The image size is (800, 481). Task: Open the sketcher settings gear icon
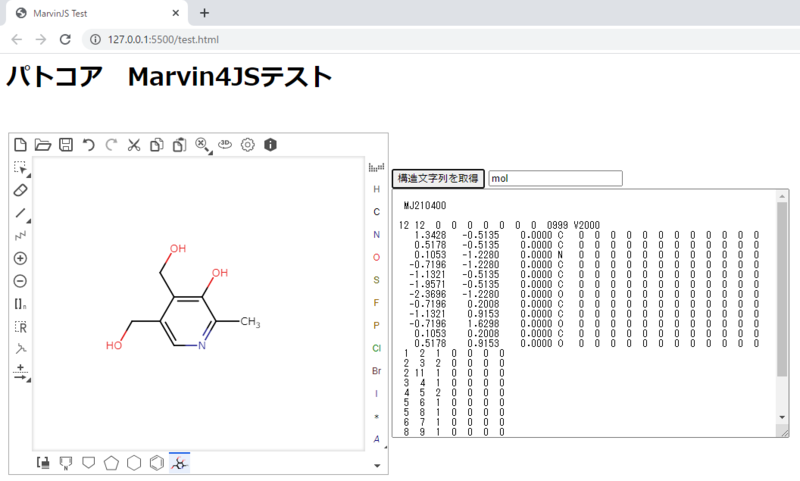[x=247, y=145]
